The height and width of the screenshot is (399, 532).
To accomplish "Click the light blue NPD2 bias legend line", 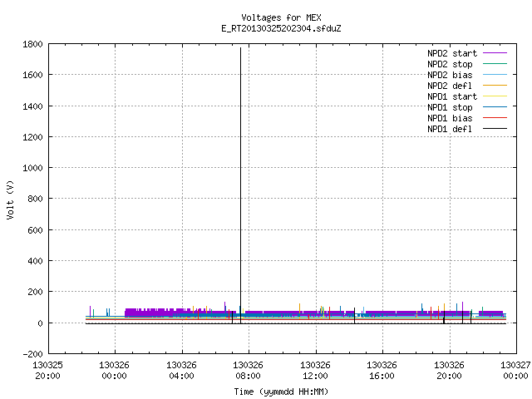I will point(495,75).
